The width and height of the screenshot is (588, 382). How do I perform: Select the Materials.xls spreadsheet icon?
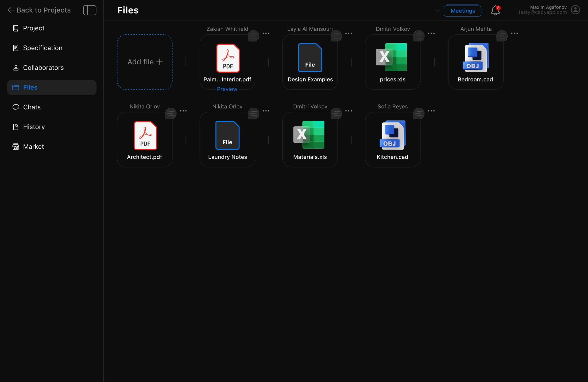[309, 134]
